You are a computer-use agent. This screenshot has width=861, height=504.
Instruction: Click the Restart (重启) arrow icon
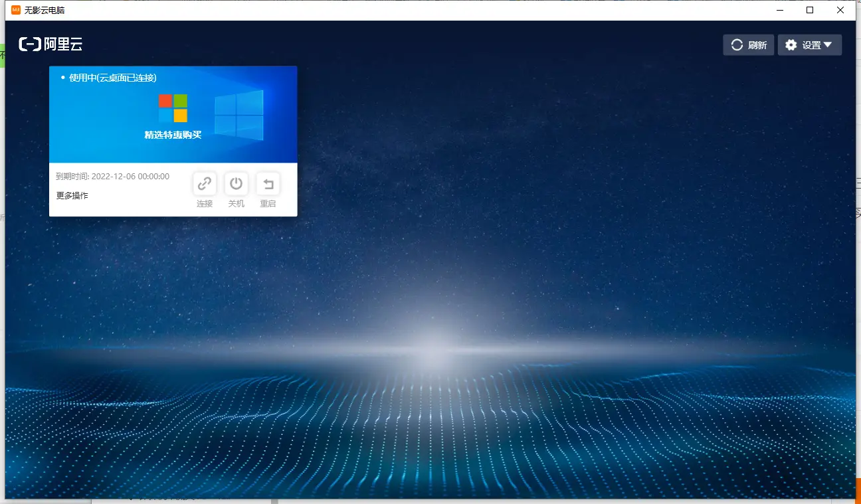(x=268, y=183)
